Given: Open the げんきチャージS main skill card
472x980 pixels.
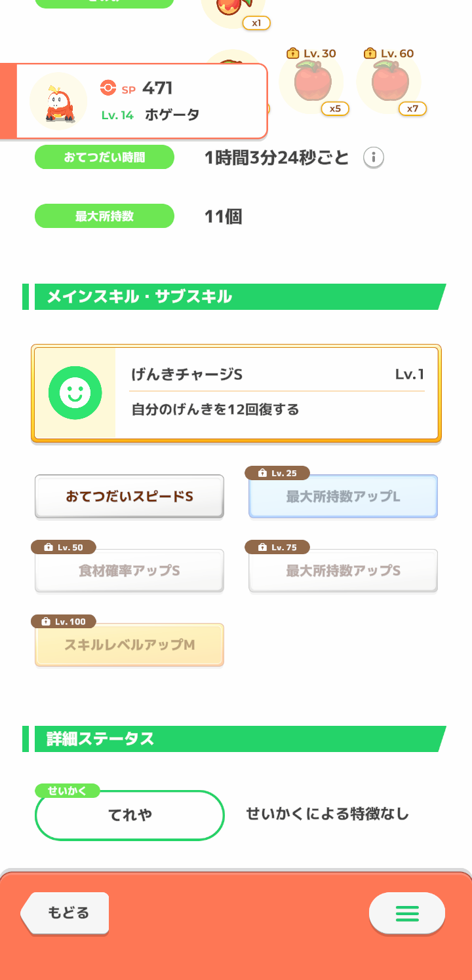Looking at the screenshot, I should (x=236, y=393).
